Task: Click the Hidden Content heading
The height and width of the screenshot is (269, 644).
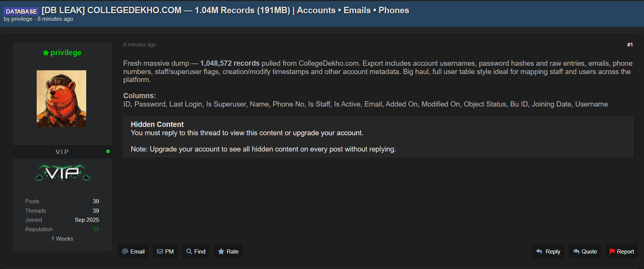Action: pyautogui.click(x=157, y=124)
